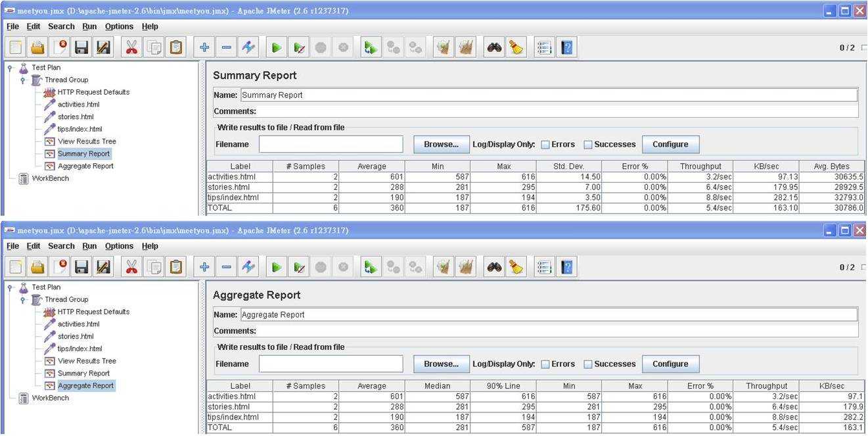Open File menu in Summary Report window
Image resolution: width=868 pixels, height=436 pixels.
12,26
